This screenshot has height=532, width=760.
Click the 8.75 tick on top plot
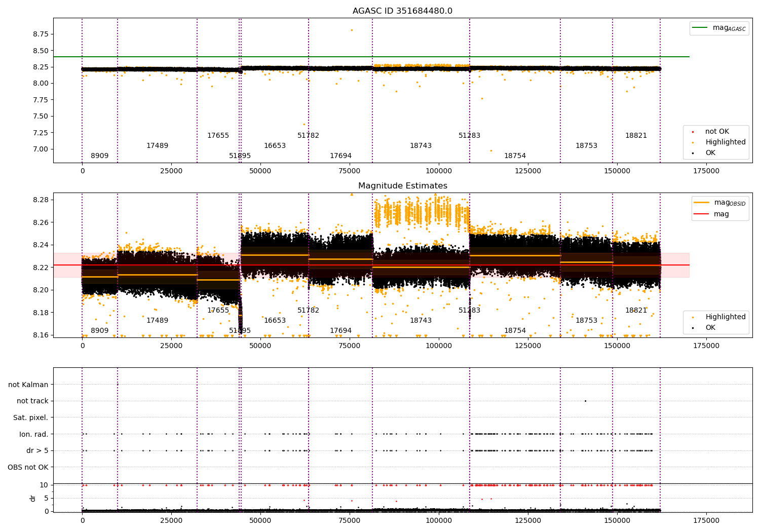pyautogui.click(x=41, y=34)
